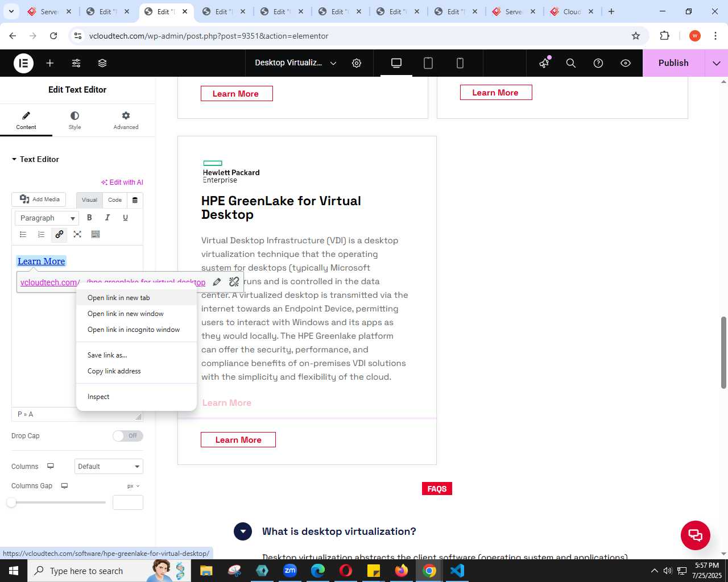This screenshot has height=582, width=728.
Task: Open the Finder search icon
Action: tap(571, 63)
